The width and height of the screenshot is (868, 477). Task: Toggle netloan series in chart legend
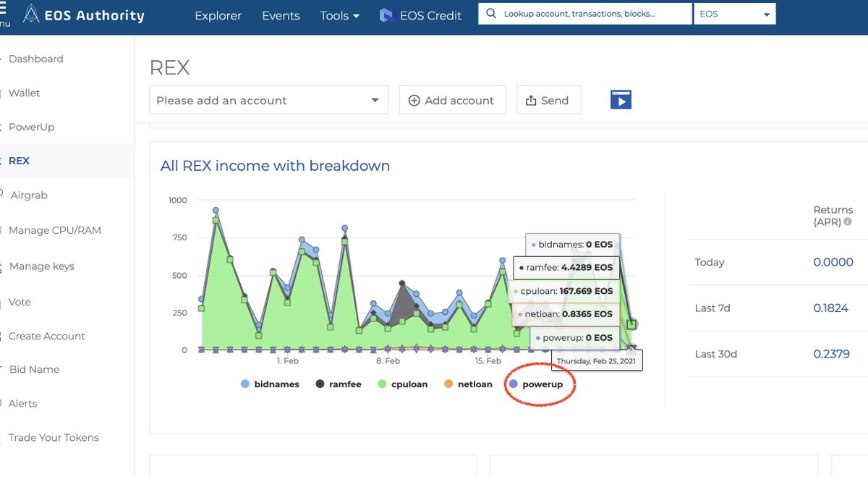point(468,384)
